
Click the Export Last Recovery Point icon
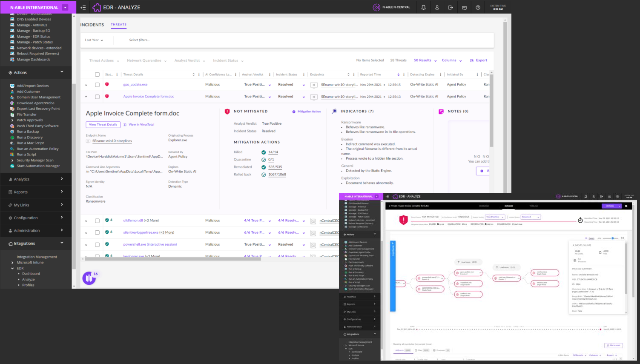click(12, 109)
